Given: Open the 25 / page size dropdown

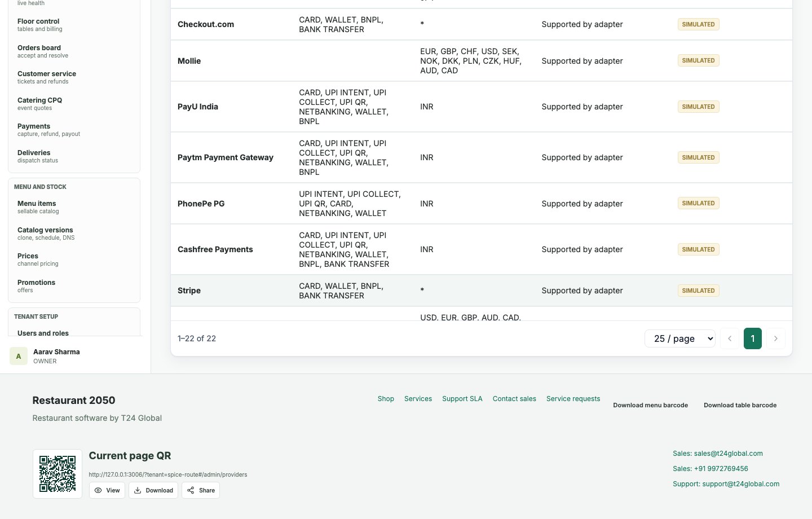Looking at the screenshot, I should pos(680,338).
